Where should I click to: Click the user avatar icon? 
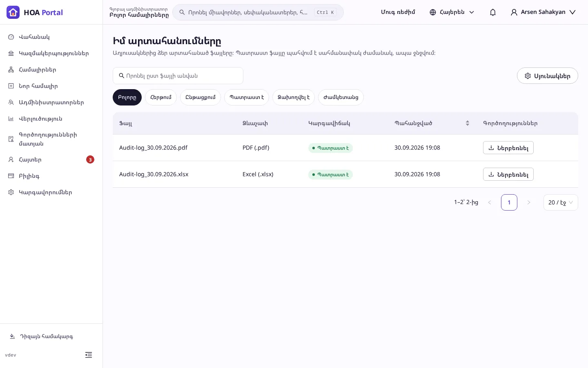514,12
